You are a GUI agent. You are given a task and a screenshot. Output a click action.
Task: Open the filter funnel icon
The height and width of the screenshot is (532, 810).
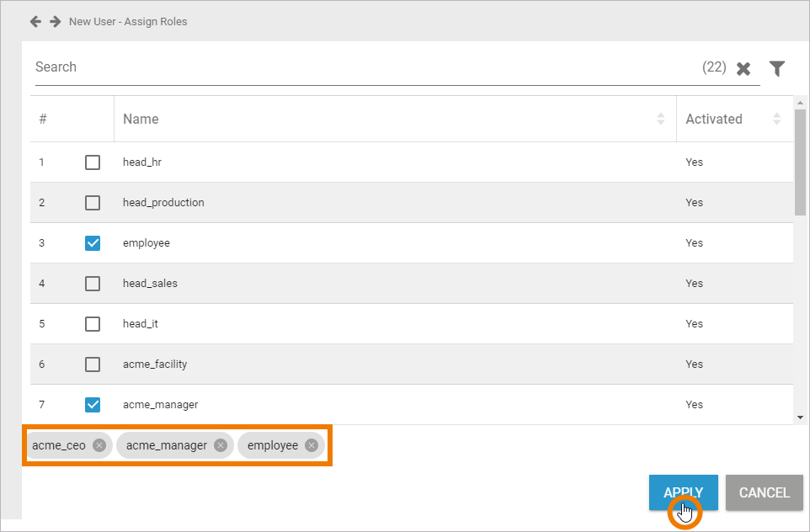pyautogui.click(x=777, y=69)
